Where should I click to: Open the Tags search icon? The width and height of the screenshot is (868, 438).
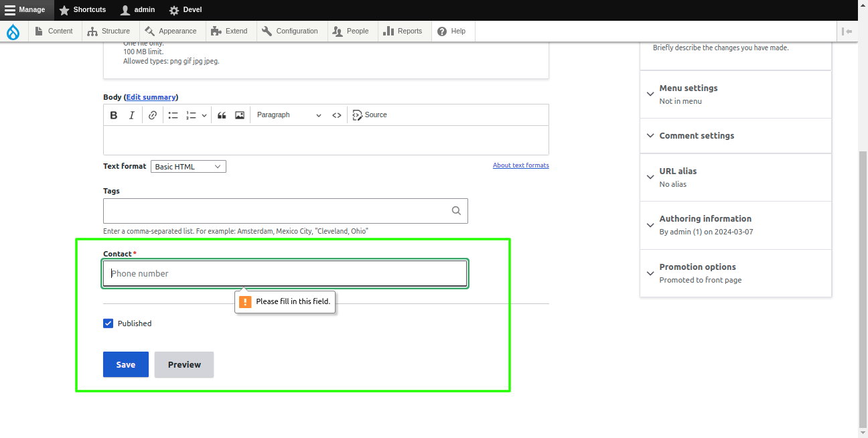[x=456, y=210]
